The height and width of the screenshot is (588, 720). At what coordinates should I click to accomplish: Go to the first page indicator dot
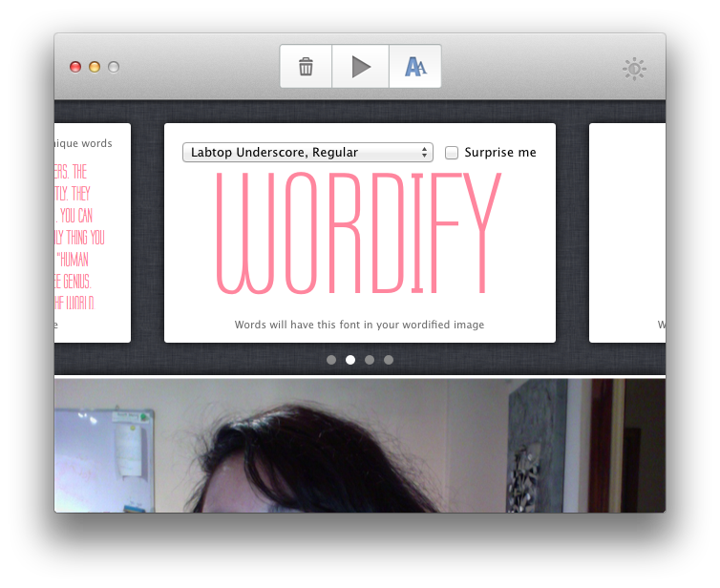coord(331,360)
